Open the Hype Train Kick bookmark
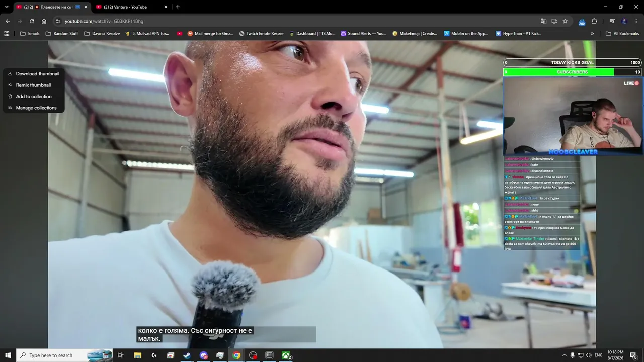This screenshot has width=644, height=362. (x=519, y=34)
